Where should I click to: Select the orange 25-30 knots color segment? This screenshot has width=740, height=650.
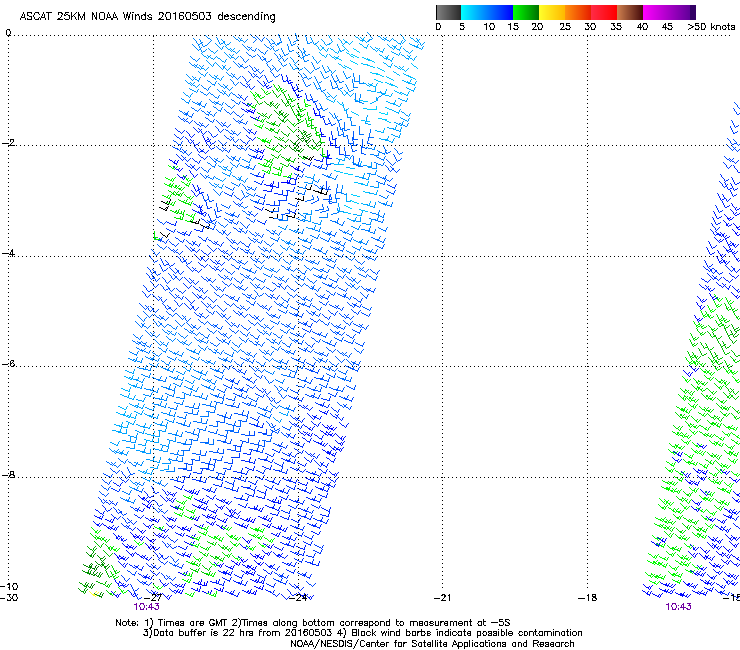point(578,12)
